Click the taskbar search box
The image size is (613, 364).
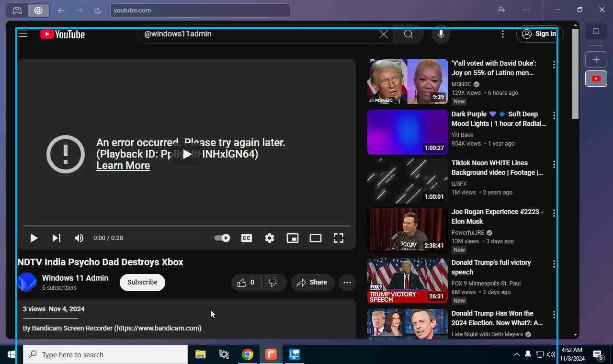click(x=105, y=355)
